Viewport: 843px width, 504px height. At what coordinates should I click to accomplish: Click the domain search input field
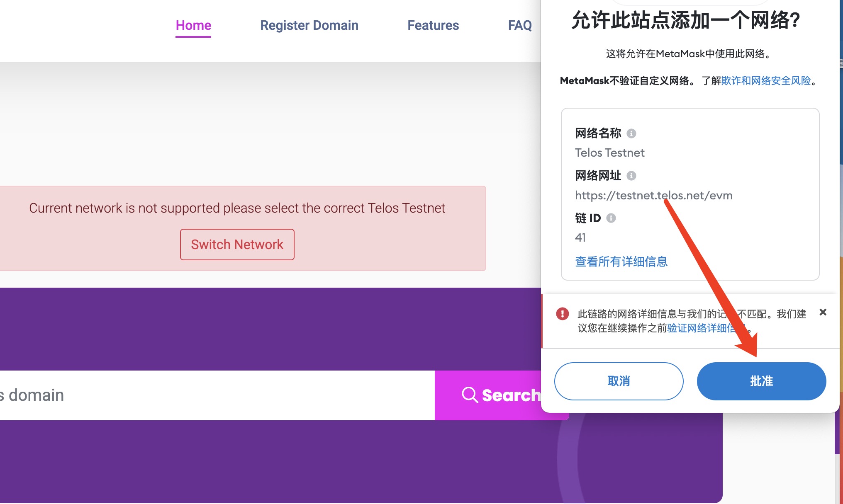216,395
